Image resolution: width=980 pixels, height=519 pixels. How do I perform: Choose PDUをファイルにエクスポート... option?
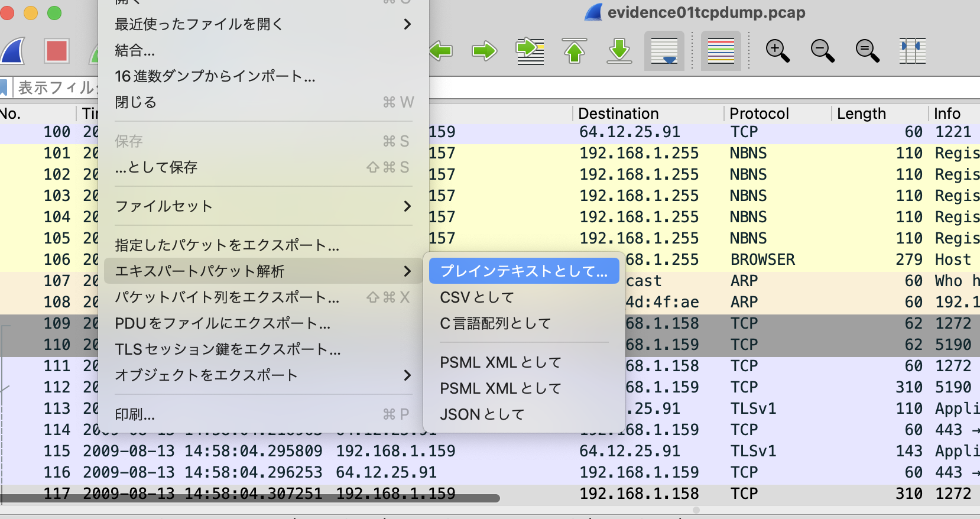[264, 323]
